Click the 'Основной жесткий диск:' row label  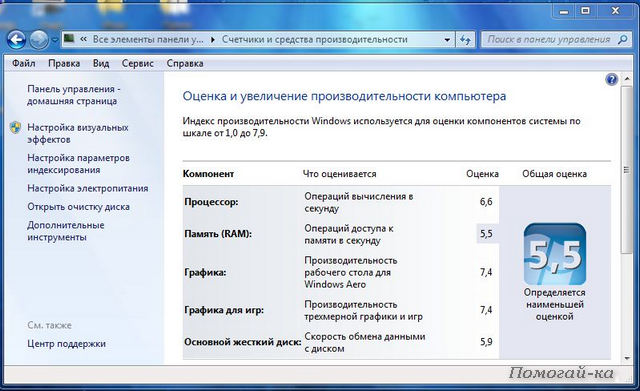pos(243,342)
